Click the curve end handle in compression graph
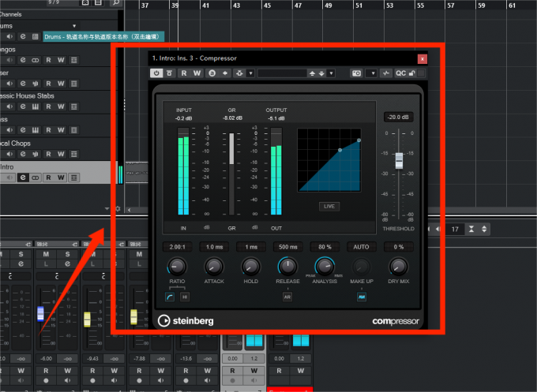Screen dimensions: 537x392 (359, 140)
